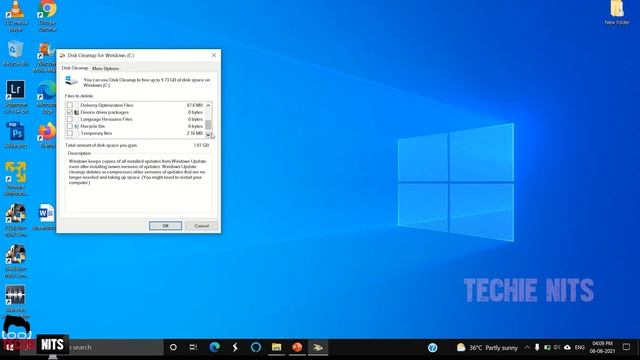The width and height of the screenshot is (640, 360).
Task: Open the audio waveform app desktop shortcut
Action: pos(16,300)
